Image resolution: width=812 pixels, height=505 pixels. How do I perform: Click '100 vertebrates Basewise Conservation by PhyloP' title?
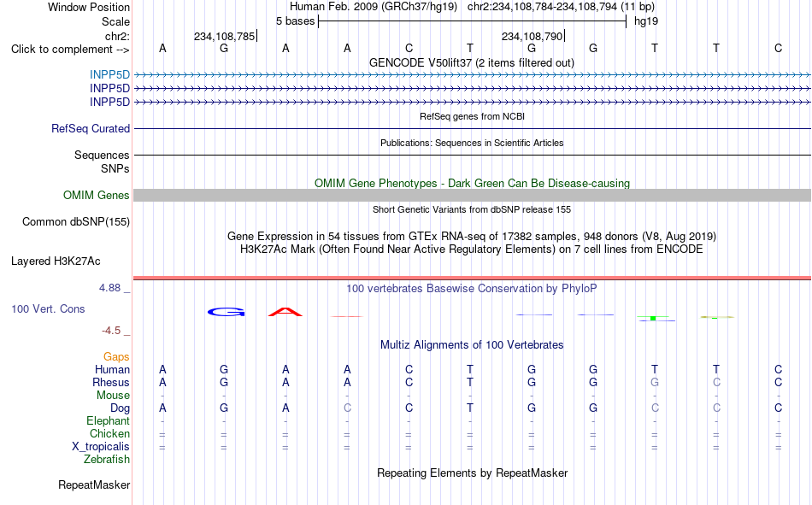pos(471,289)
